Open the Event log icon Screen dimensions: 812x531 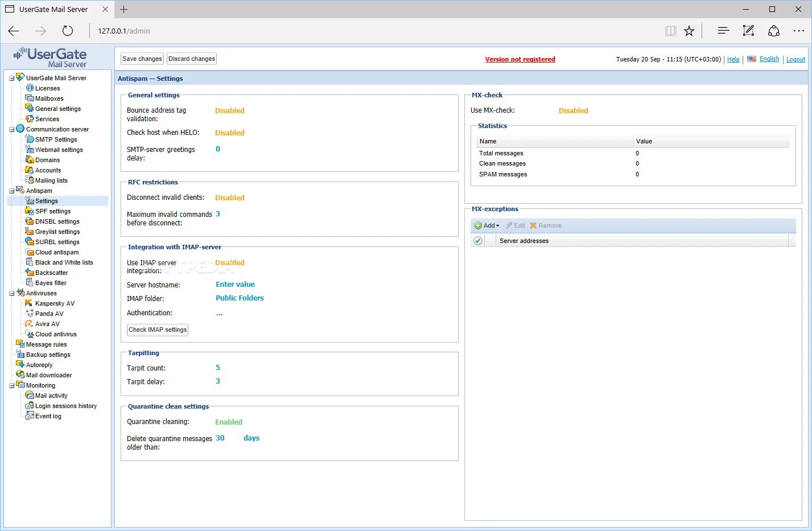tap(30, 416)
